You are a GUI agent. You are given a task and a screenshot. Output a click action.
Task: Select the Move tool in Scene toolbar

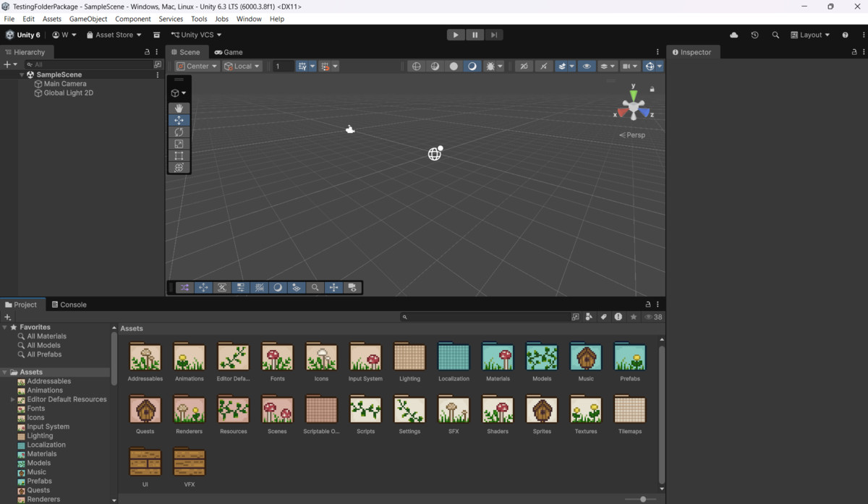coord(179,120)
